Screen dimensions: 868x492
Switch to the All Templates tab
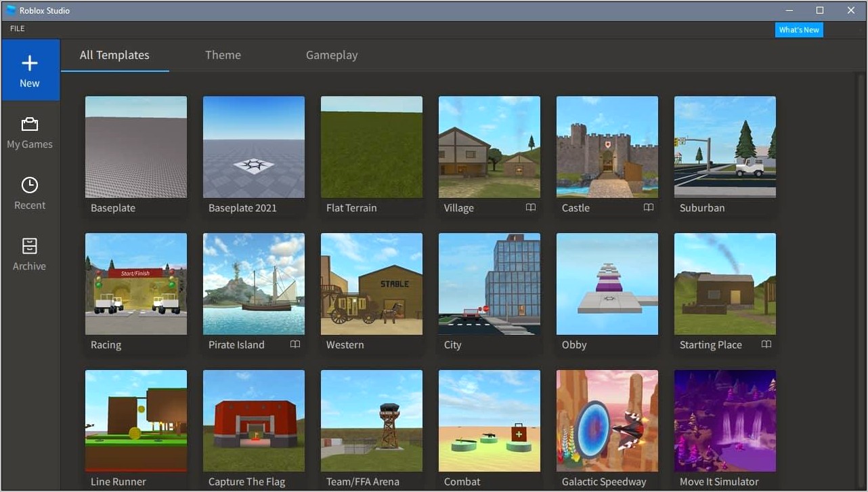click(114, 55)
